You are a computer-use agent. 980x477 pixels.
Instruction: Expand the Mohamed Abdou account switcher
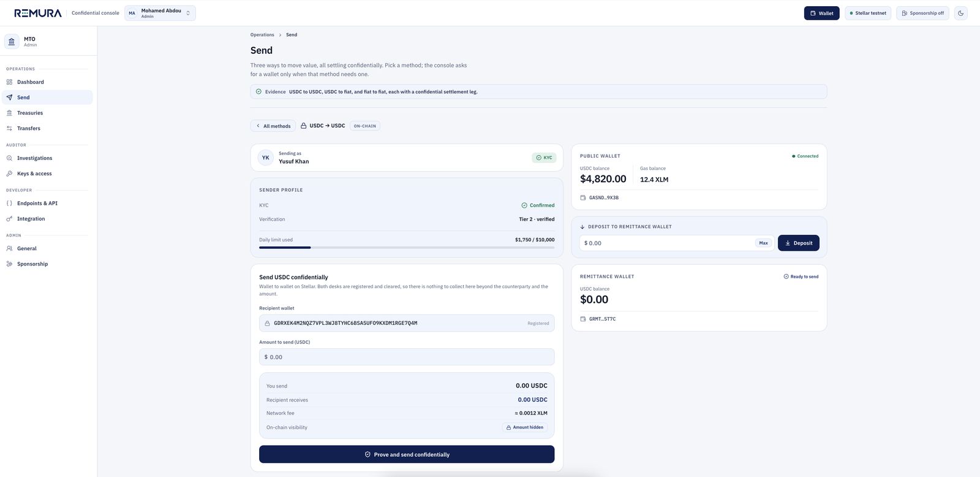tap(160, 13)
